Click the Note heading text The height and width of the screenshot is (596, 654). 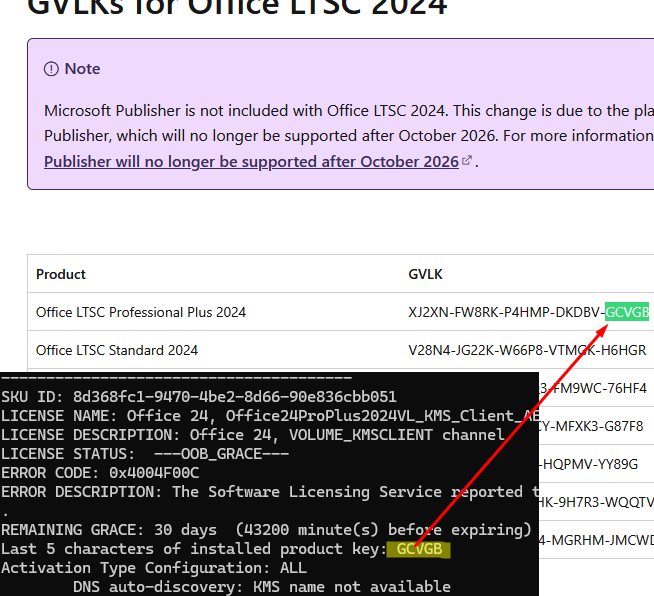pos(82,69)
